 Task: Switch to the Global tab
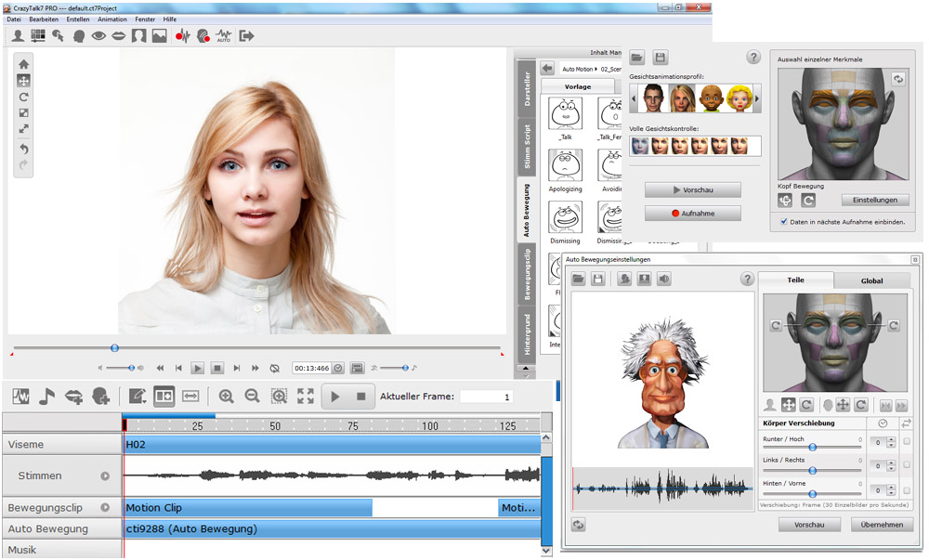(871, 280)
